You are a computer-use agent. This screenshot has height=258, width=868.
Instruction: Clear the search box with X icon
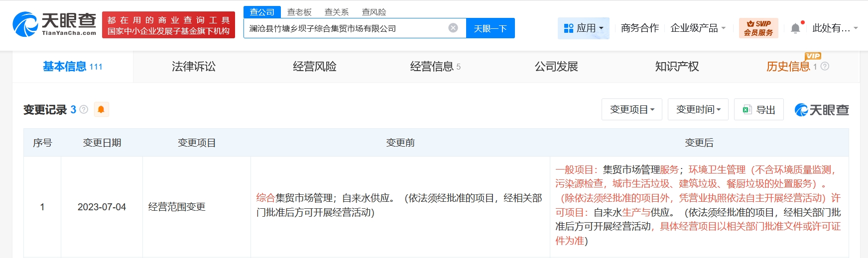(453, 28)
